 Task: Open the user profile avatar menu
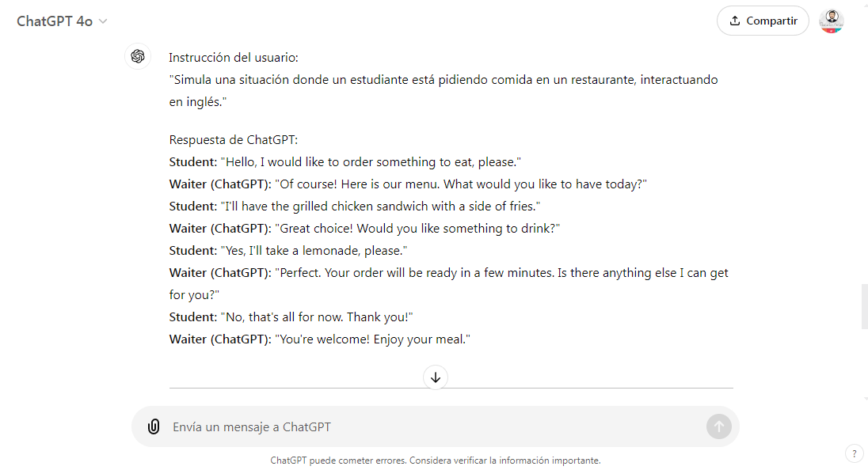click(x=831, y=21)
